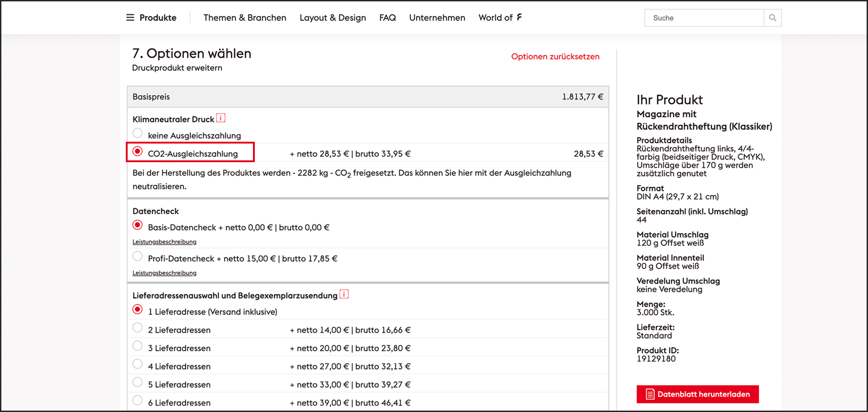Click the document icon on Datenblatt button
The height and width of the screenshot is (412, 868).
650,394
